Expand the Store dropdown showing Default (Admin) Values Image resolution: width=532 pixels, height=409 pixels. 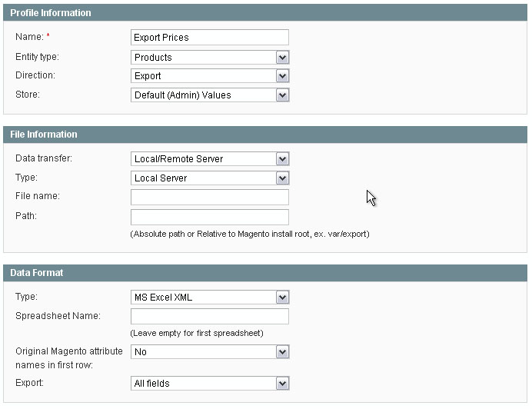[210, 95]
